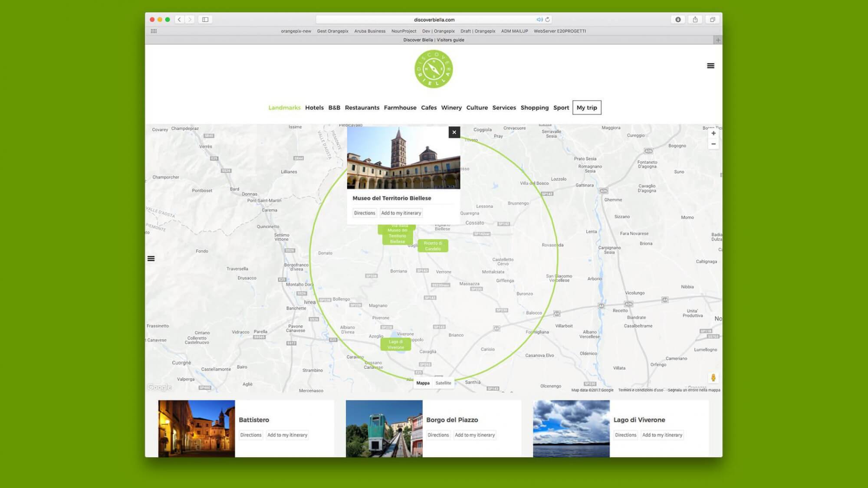868x488 pixels.
Task: Open the NounProject bookmark
Action: pos(404,31)
